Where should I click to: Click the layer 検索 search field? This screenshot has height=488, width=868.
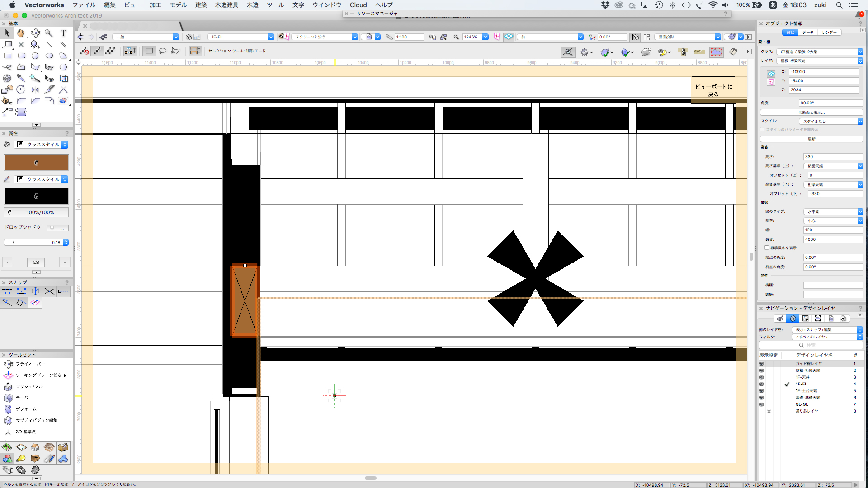(x=811, y=345)
